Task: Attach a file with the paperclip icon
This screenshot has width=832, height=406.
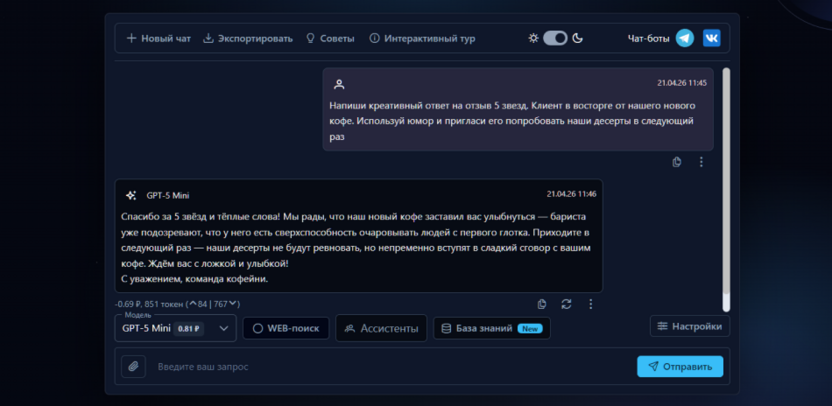Action: [x=133, y=366]
